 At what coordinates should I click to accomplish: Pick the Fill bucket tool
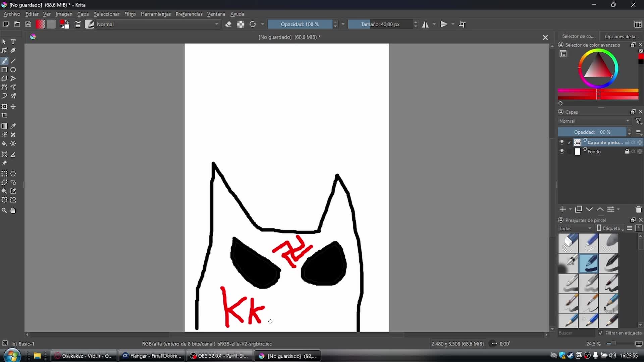coord(4,143)
